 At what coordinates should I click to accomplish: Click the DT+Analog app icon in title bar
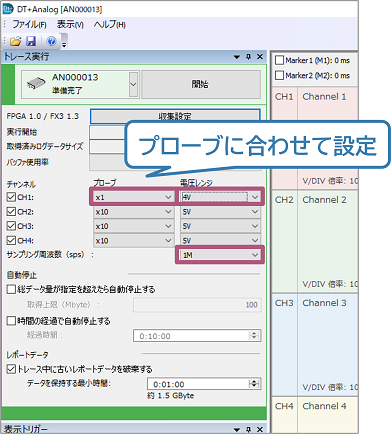8,9
